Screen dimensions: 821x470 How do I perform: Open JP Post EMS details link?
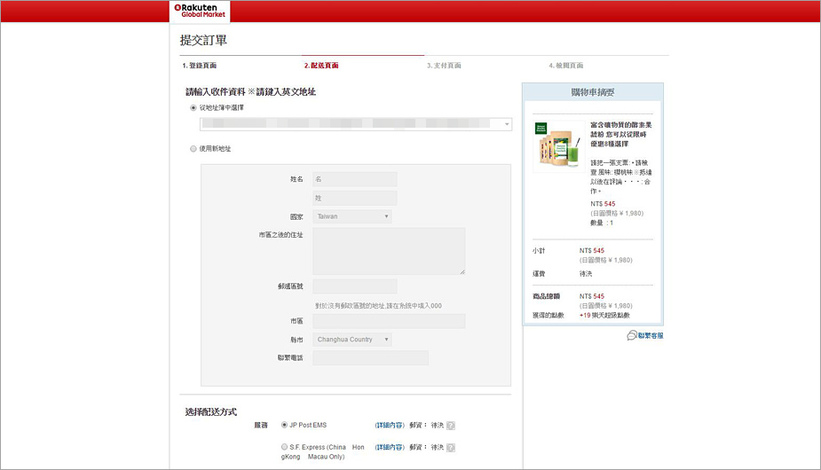pos(389,425)
